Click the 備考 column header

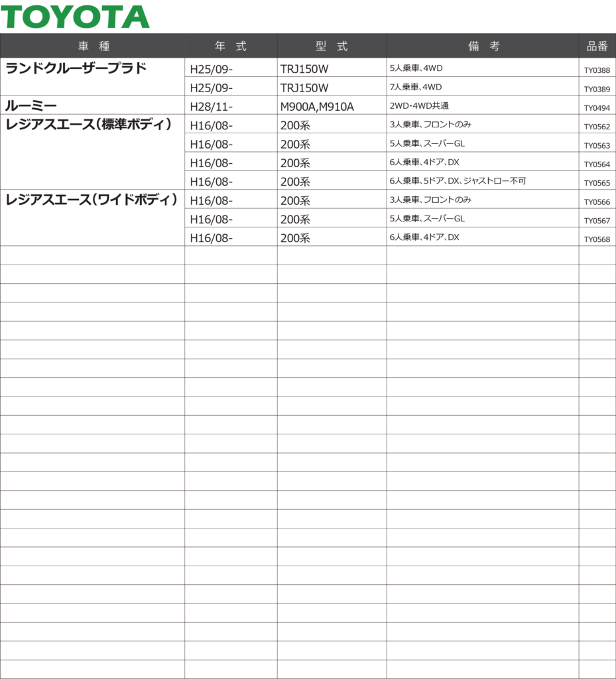pyautogui.click(x=483, y=46)
